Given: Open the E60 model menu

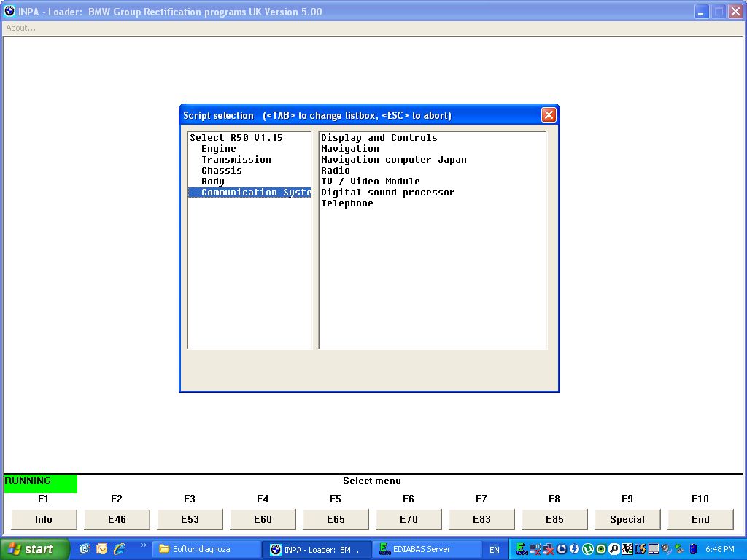Looking at the screenshot, I should pos(263,519).
